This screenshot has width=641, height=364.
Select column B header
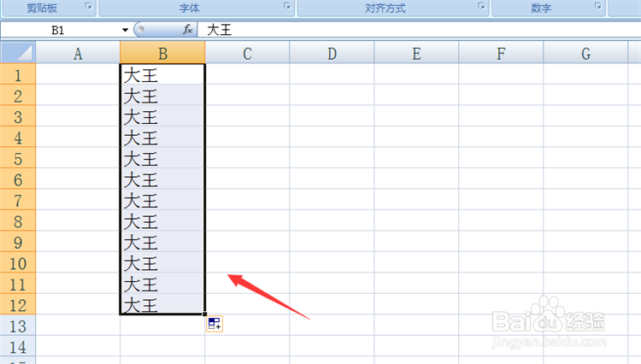[162, 53]
